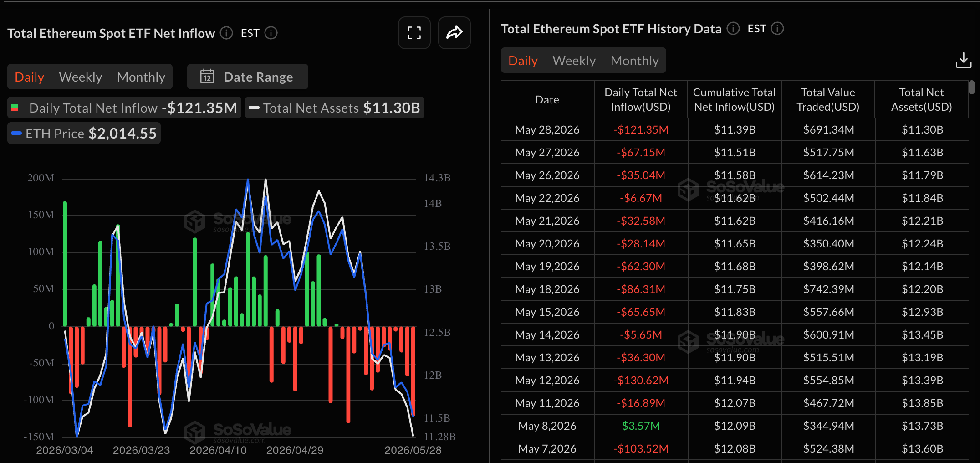Click green-red Net Inflow legend swatch

coord(15,108)
